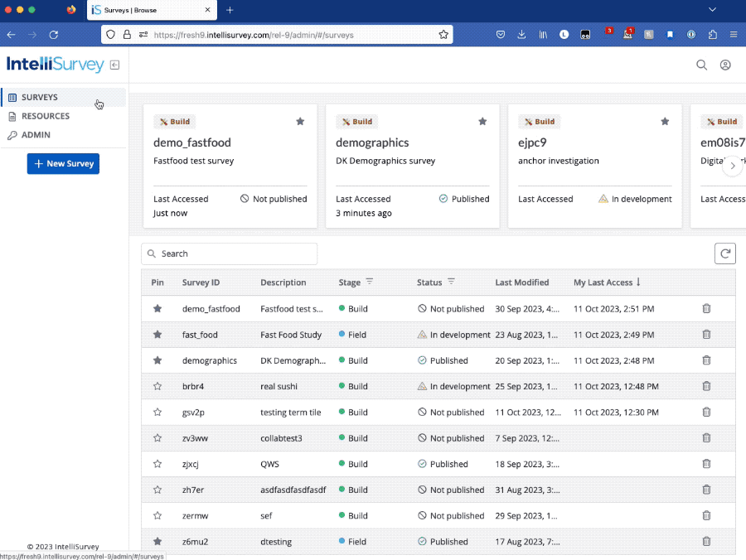Reload the browser page
This screenshot has width=746, height=560.
pyautogui.click(x=54, y=35)
